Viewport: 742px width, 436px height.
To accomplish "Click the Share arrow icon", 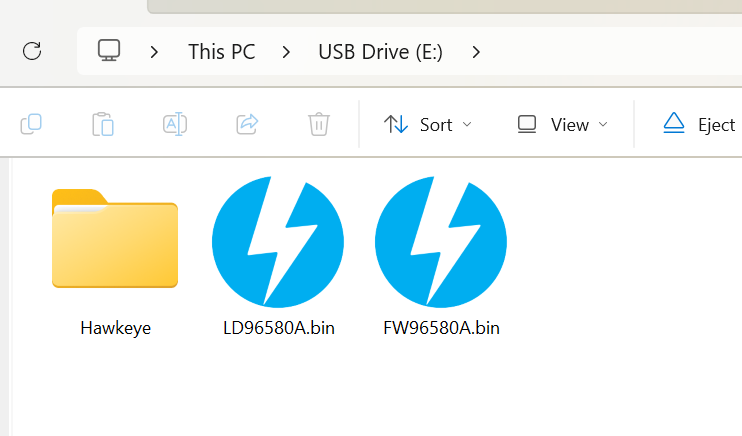I will click(247, 125).
